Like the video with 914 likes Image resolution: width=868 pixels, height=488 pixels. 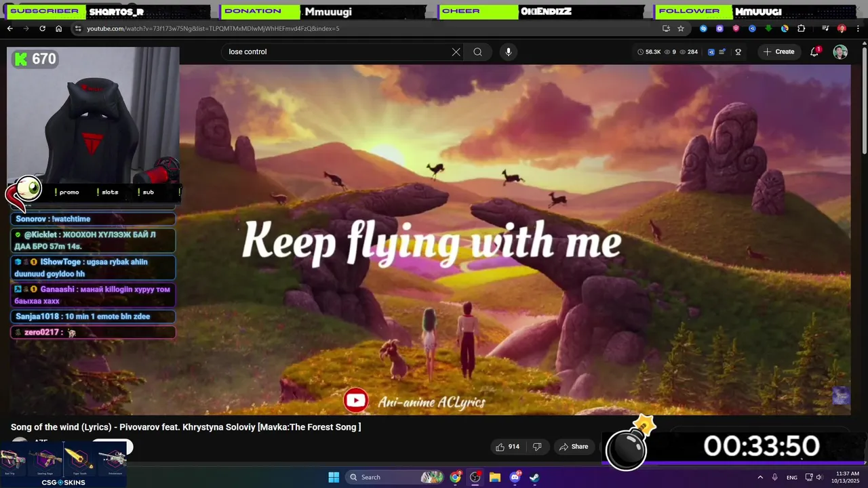click(507, 447)
